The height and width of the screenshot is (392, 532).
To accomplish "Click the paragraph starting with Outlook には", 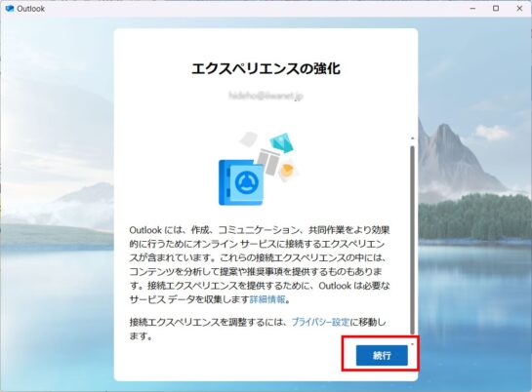I will pos(260,264).
